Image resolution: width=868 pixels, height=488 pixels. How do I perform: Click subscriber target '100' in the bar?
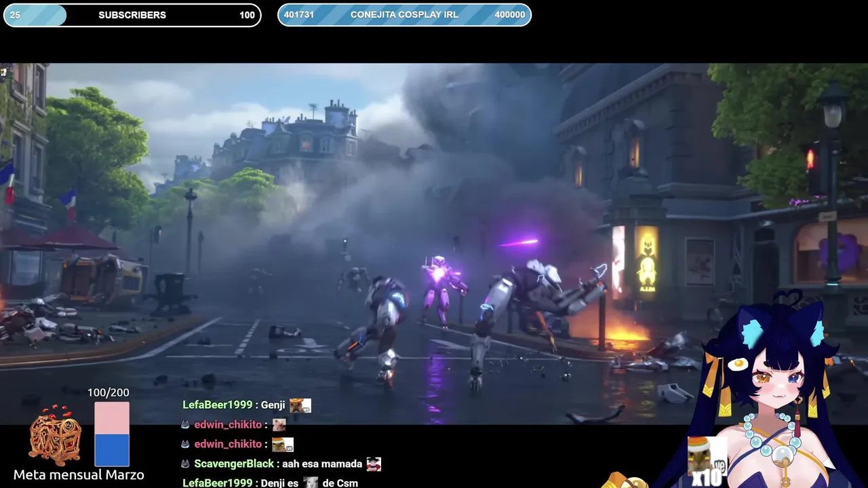pyautogui.click(x=248, y=15)
